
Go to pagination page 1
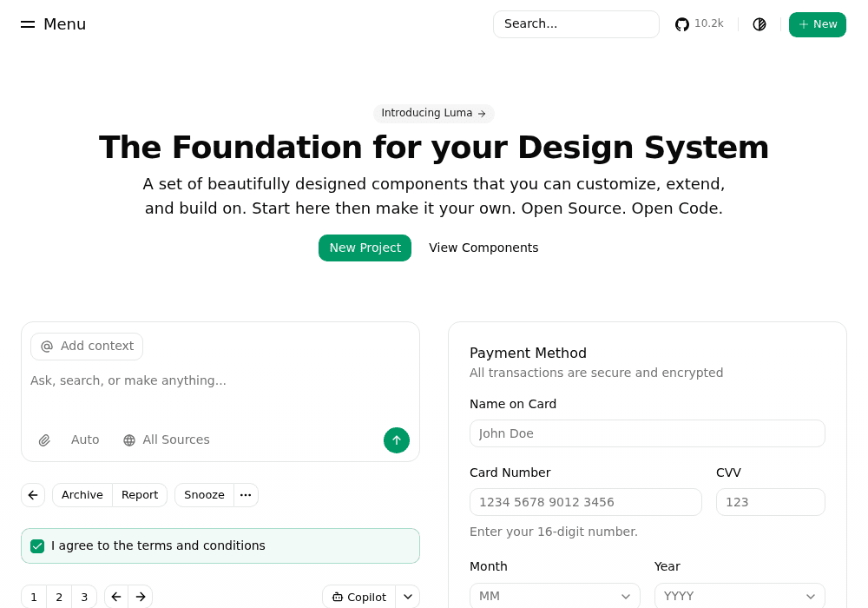tap(34, 597)
